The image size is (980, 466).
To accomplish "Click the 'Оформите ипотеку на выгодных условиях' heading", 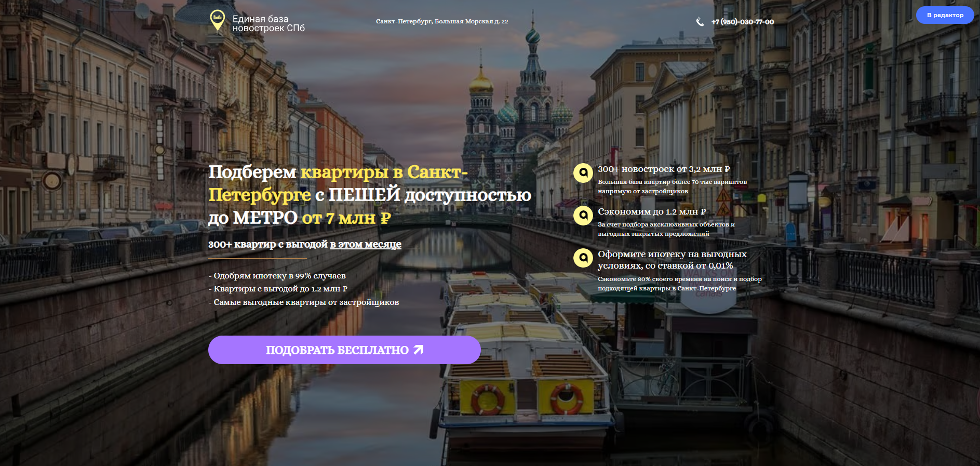I will pos(672,260).
